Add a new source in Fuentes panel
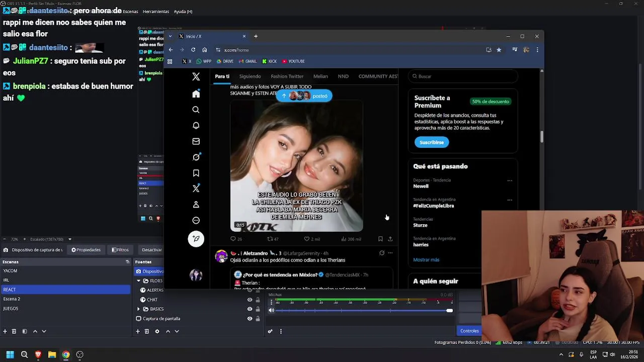Screen dimensions: 644x362 point(138,331)
